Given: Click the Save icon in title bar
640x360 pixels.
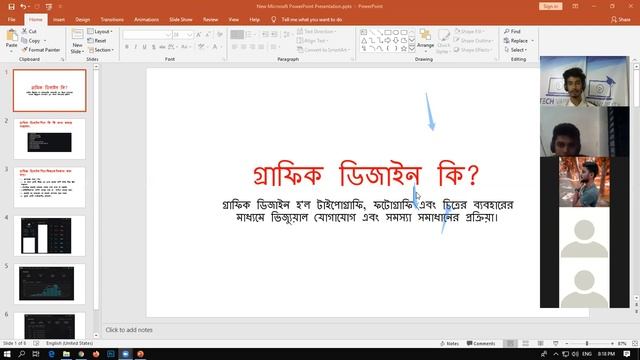Looking at the screenshot, I should coord(11,7).
